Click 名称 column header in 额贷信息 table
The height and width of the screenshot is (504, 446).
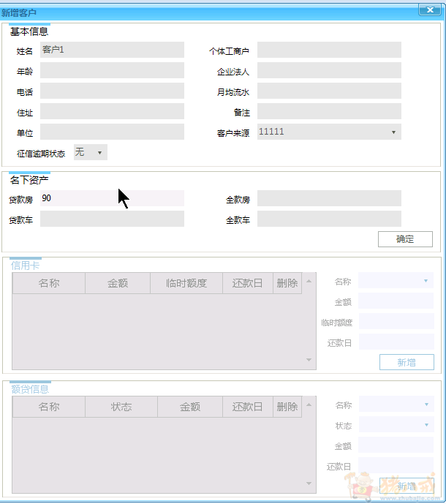click(x=49, y=407)
